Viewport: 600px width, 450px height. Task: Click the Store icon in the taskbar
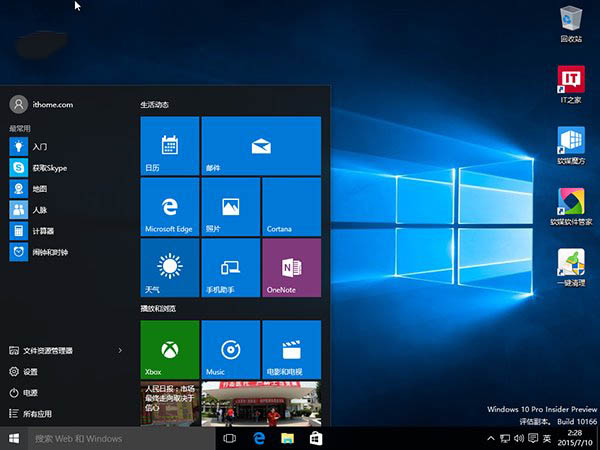click(316, 439)
